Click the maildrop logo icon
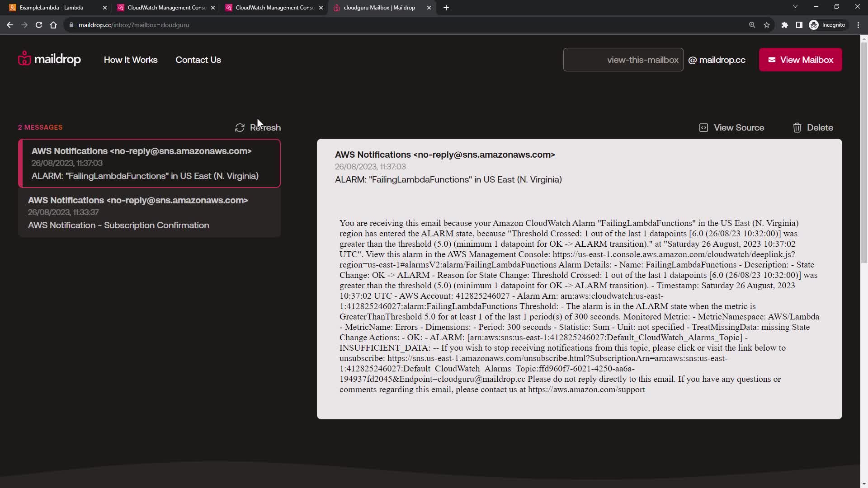Viewport: 868px width, 488px height. coord(24,59)
